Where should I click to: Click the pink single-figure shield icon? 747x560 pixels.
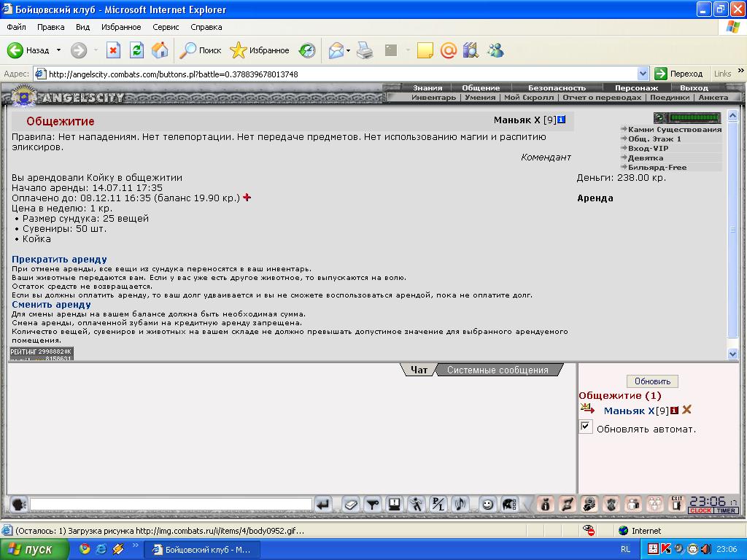pyautogui.click(x=612, y=505)
